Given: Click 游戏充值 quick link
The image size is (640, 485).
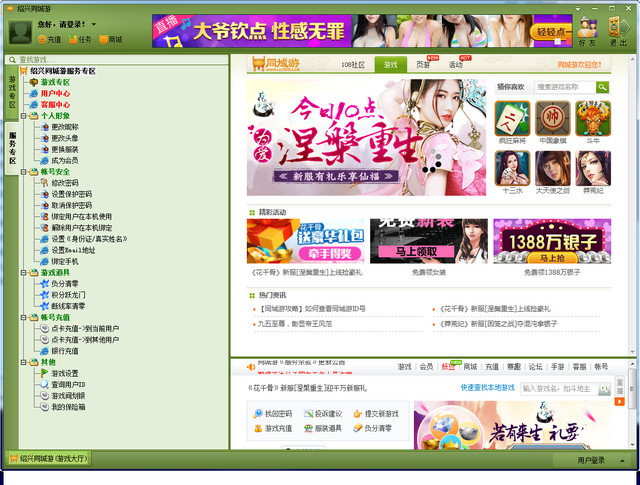Looking at the screenshot, I should [273, 428].
